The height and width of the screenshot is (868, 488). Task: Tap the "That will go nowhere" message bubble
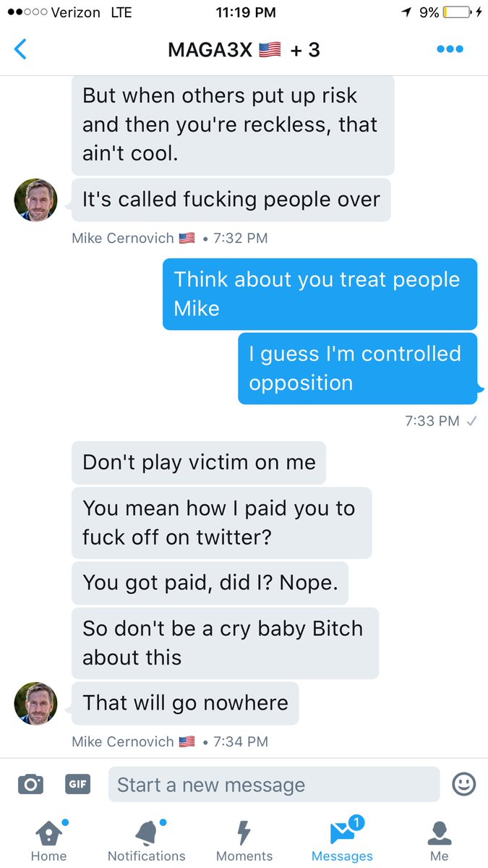point(185,703)
